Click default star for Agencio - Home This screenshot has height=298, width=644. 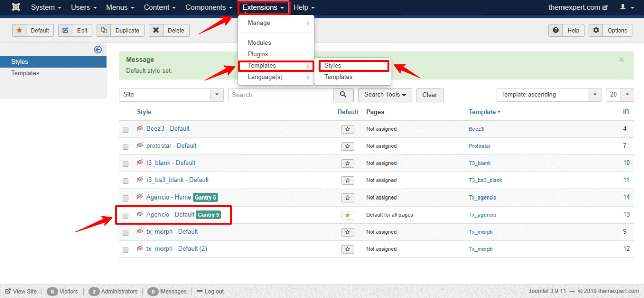(x=347, y=197)
